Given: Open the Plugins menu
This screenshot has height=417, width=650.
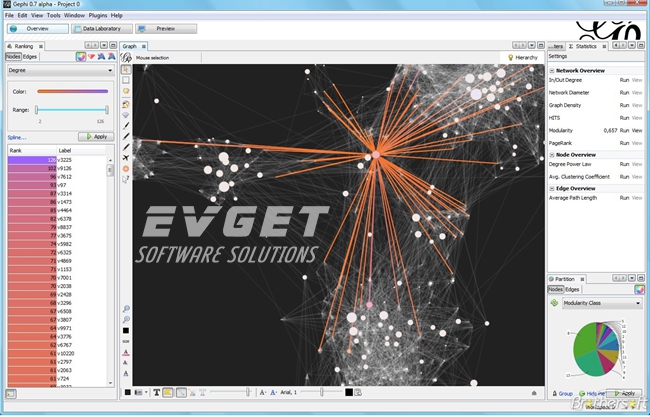Looking at the screenshot, I should [x=98, y=15].
